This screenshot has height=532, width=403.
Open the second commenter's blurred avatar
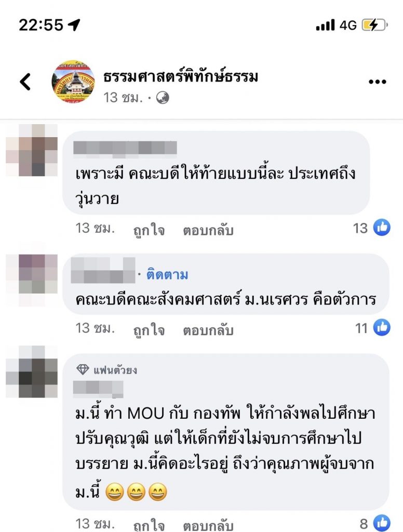[32, 275]
